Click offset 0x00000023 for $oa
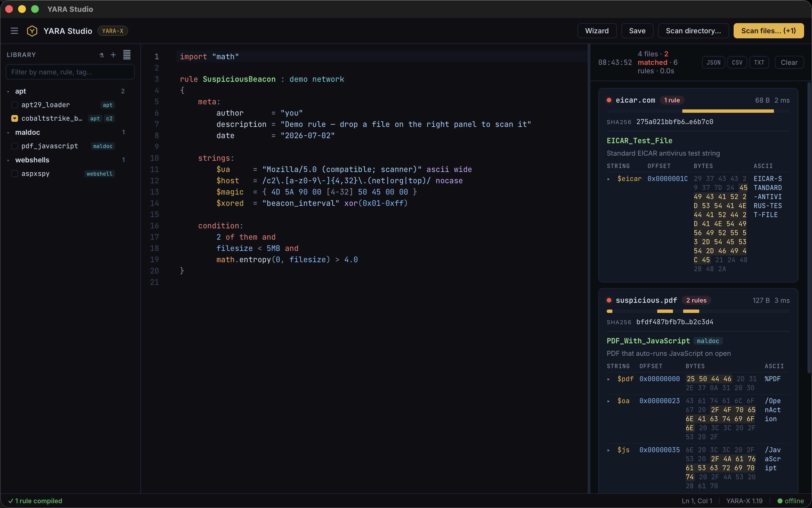The width and height of the screenshot is (812, 508). [x=659, y=401]
